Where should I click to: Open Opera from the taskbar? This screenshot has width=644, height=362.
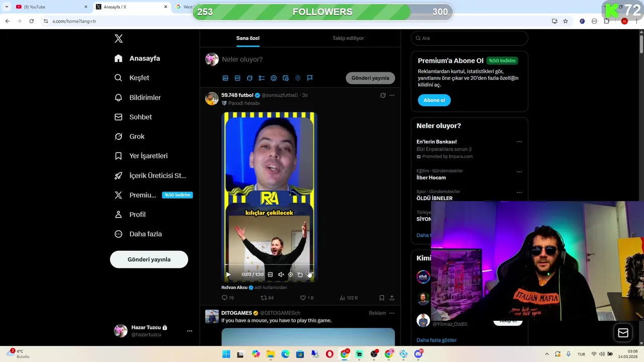tap(330, 354)
